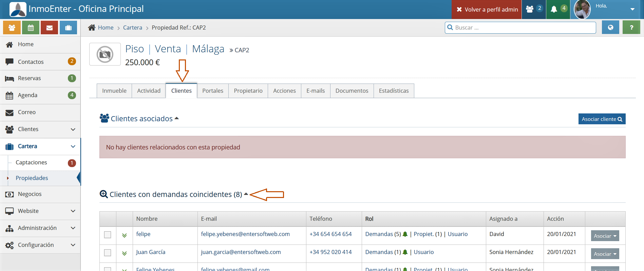Open Agenda in the sidebar

(40, 95)
